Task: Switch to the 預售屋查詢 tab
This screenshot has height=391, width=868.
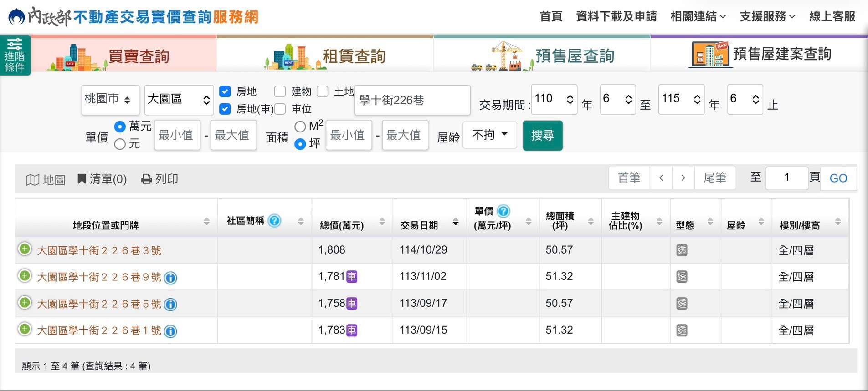Action: pyautogui.click(x=542, y=56)
